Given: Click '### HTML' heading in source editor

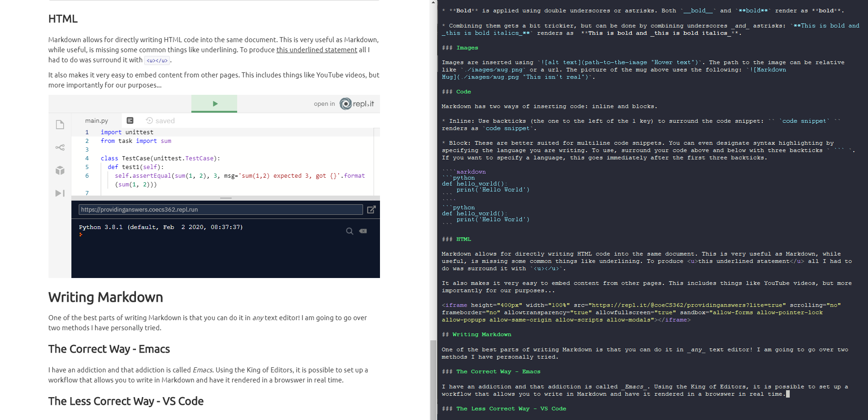Looking at the screenshot, I should click(456, 239).
